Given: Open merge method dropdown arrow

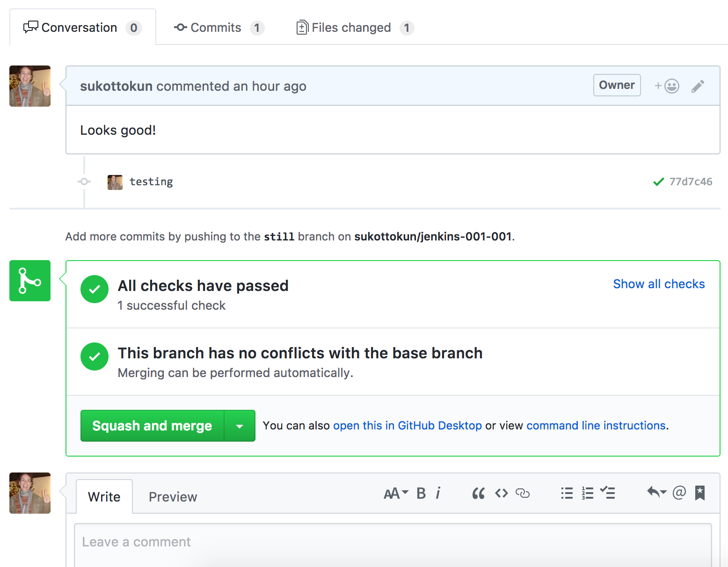Looking at the screenshot, I should (240, 426).
